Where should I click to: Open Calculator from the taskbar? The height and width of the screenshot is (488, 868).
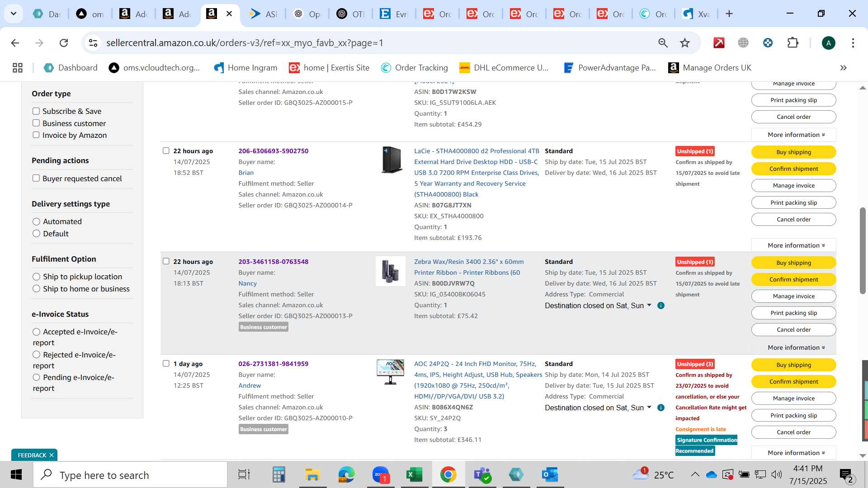point(278,475)
